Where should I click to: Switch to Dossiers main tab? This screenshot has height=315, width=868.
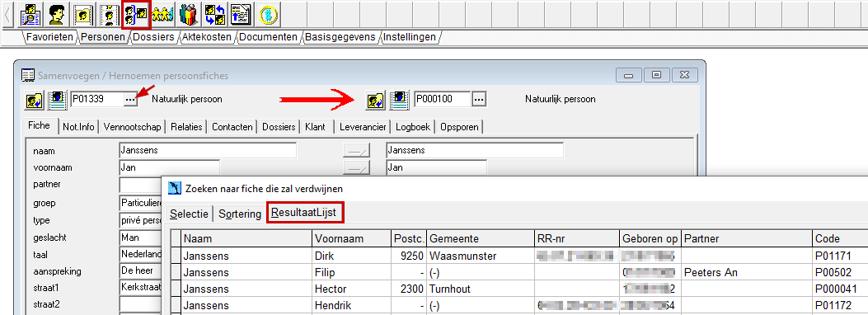tap(154, 37)
